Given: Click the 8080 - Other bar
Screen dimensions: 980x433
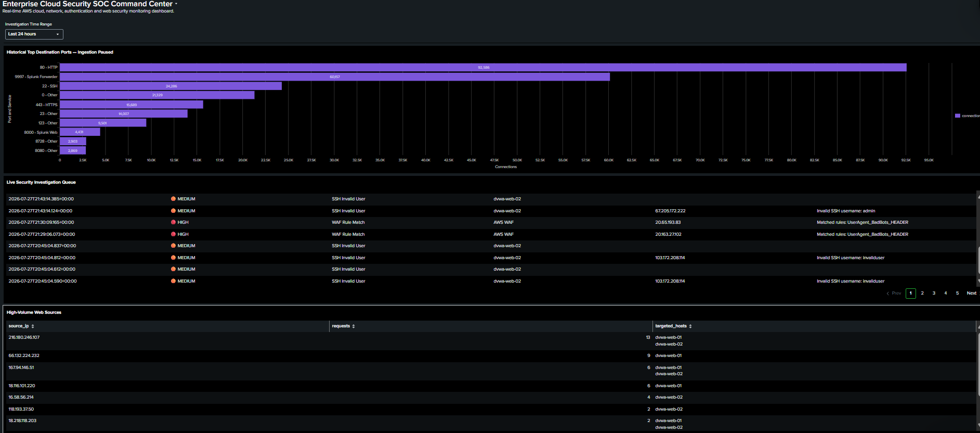Looking at the screenshot, I should (73, 150).
